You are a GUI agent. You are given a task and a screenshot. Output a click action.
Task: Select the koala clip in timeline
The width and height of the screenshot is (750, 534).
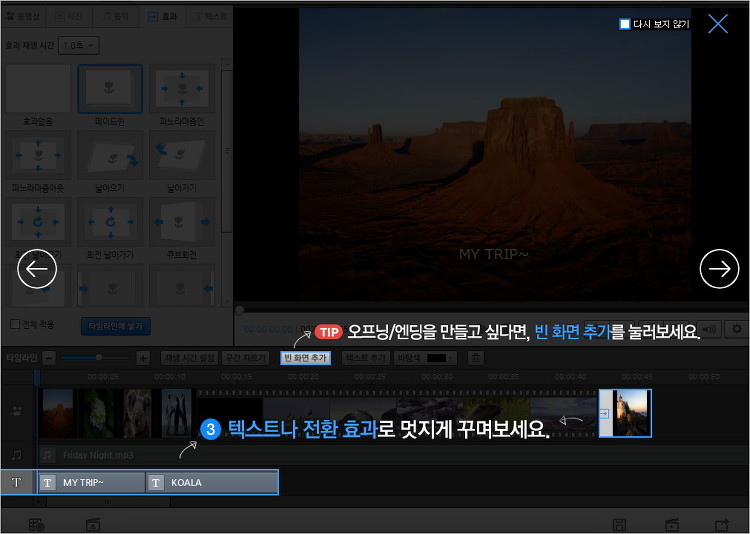pyautogui.click(x=137, y=413)
